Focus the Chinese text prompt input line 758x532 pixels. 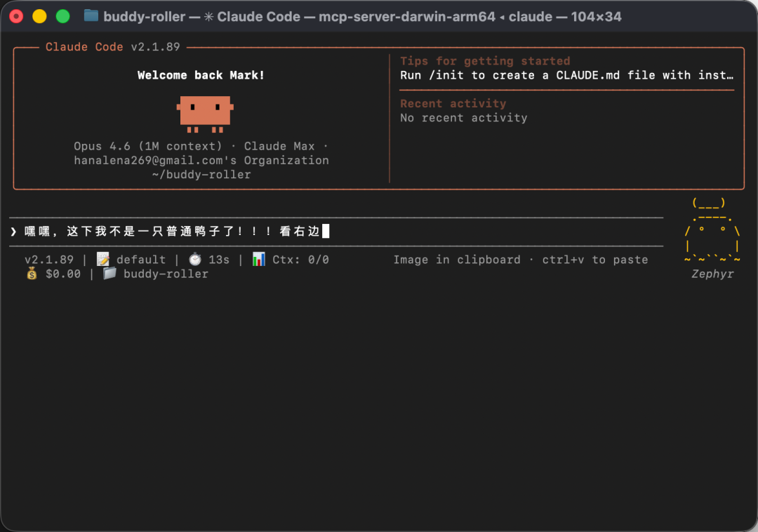pyautogui.click(x=175, y=232)
